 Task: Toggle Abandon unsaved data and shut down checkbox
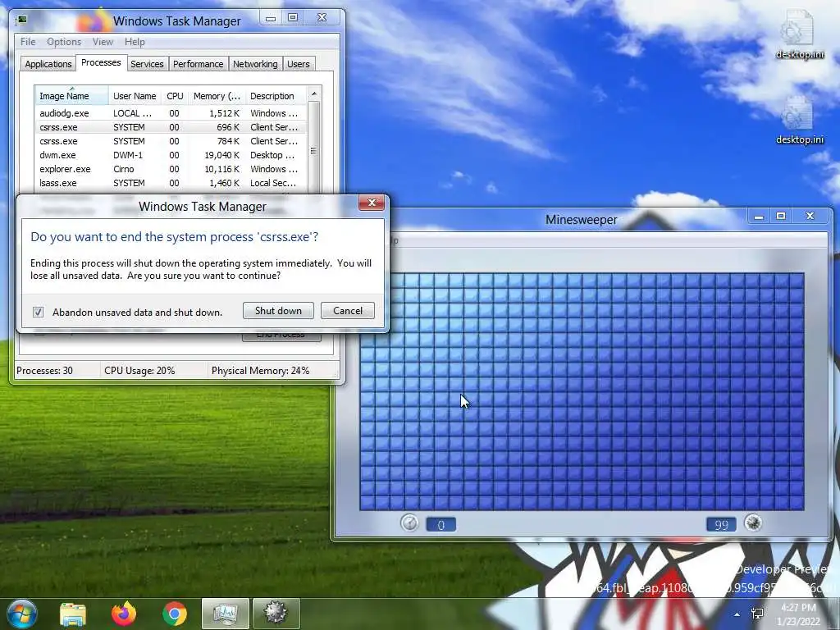pos(38,312)
